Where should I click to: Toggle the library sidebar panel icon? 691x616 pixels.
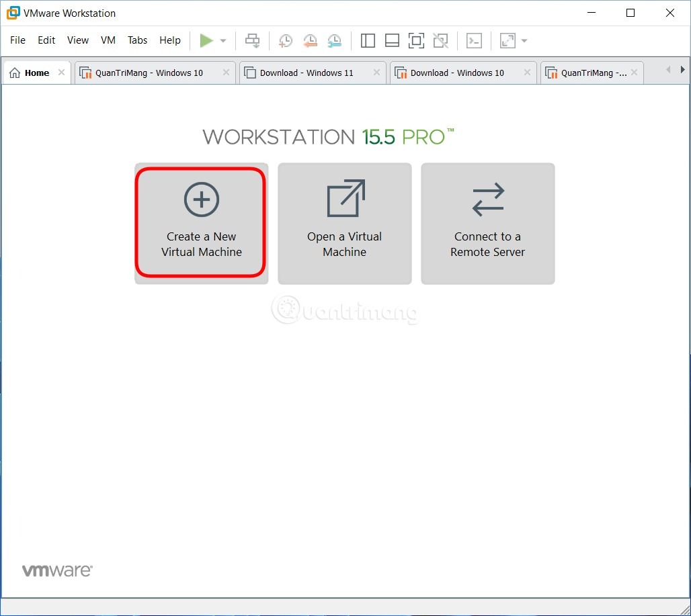pyautogui.click(x=368, y=40)
